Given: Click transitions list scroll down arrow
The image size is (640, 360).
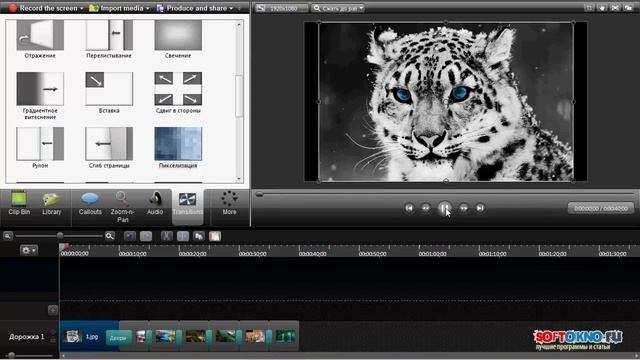Looking at the screenshot, I should (x=239, y=179).
